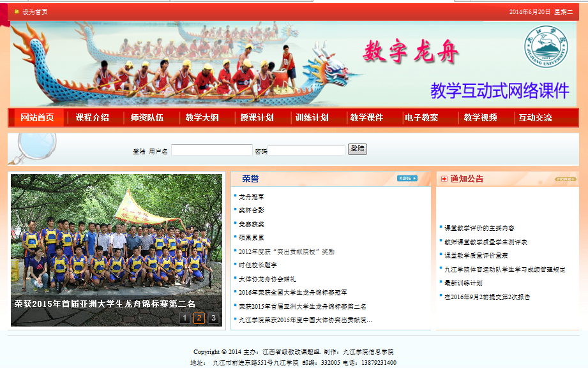Open 教学视频 menu item
Image resolution: width=588 pixels, height=368 pixels.
pos(480,117)
